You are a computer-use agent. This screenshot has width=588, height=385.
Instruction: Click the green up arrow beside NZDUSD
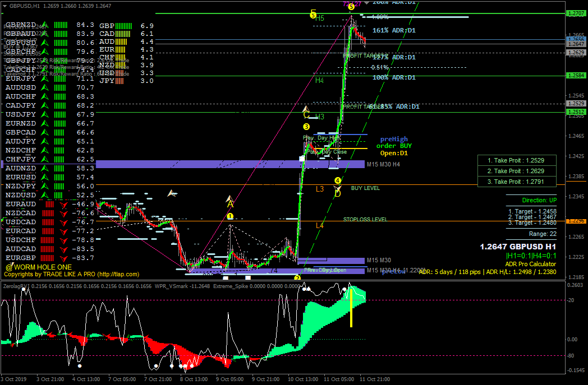pos(45,195)
